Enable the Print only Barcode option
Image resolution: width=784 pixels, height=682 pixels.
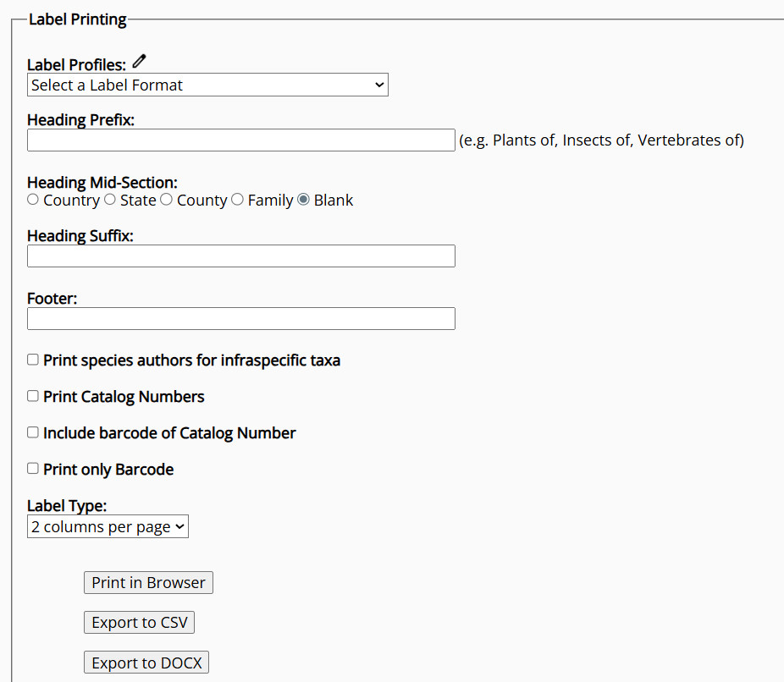point(32,468)
